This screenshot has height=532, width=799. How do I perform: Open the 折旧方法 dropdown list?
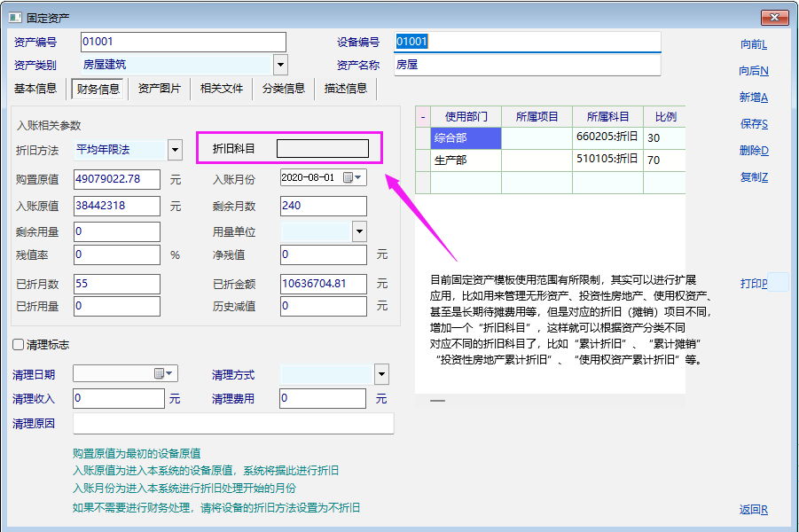175,150
